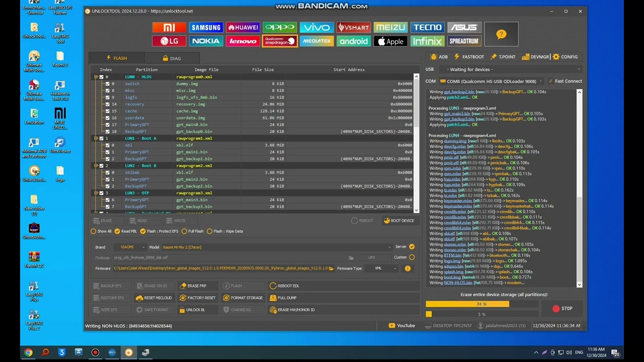Enable the Custom firehose option
Image resolution: width=644 pixels, height=362 pixels.
412,257
